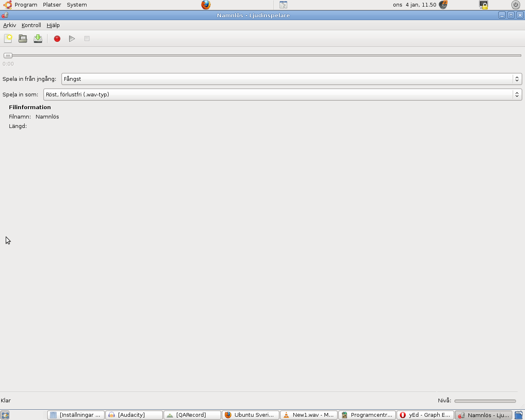Switch to the New1.wav VLC window
525x420 pixels.
309,415
